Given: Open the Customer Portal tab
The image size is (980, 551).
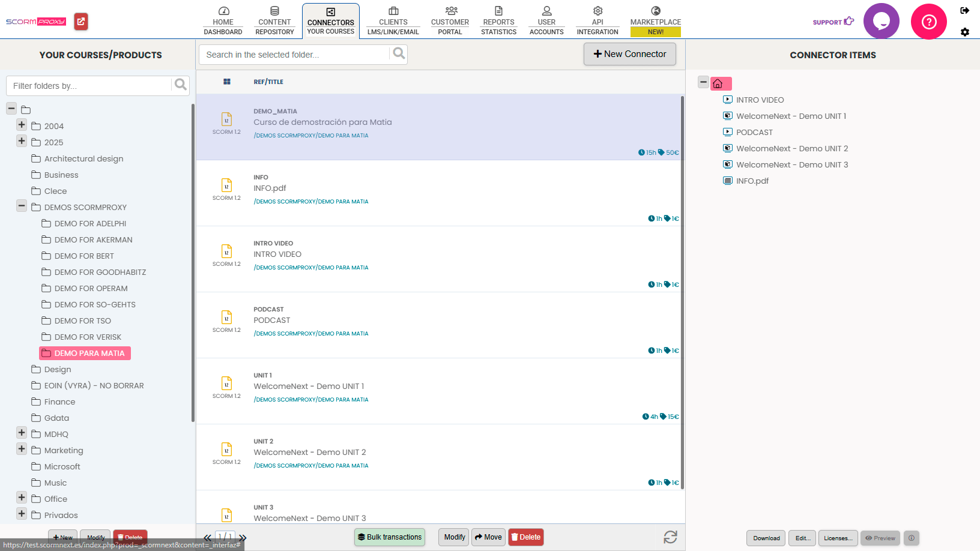Looking at the screenshot, I should click(x=450, y=21).
